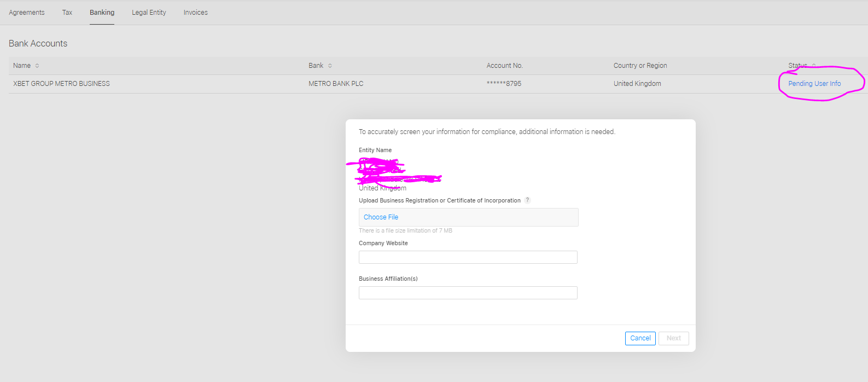
Task: Focus the Company Website text field
Action: [x=468, y=257]
